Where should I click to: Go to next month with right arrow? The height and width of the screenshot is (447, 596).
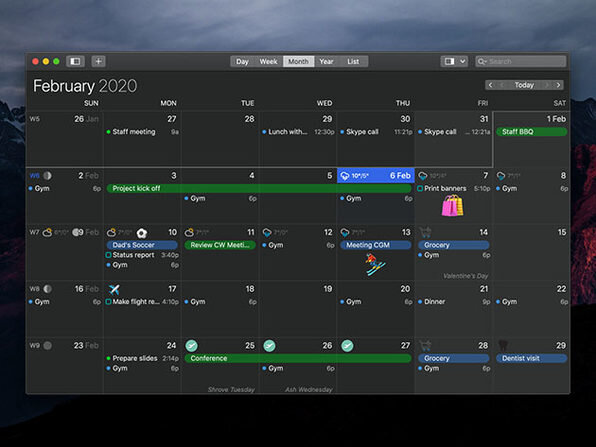point(558,85)
